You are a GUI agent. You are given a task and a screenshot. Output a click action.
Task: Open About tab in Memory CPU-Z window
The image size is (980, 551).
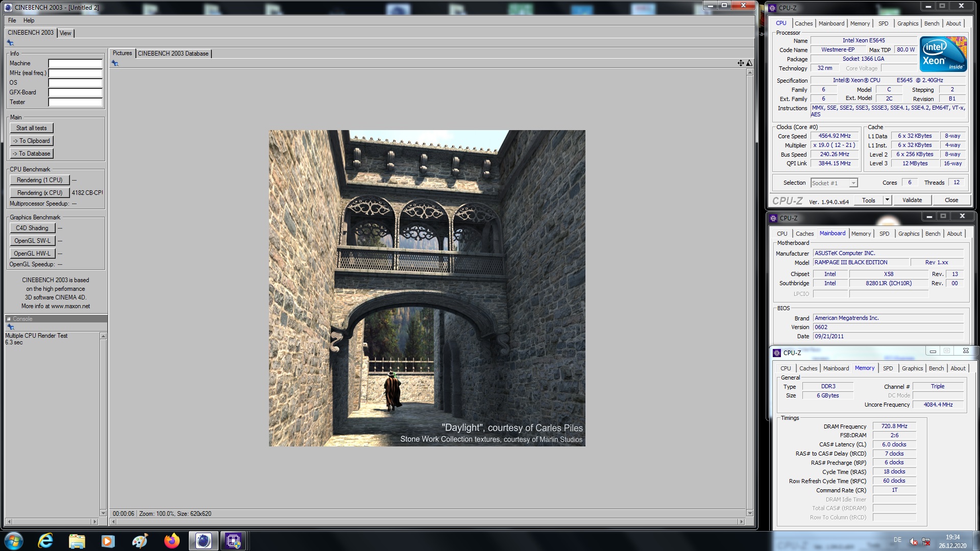(x=958, y=368)
